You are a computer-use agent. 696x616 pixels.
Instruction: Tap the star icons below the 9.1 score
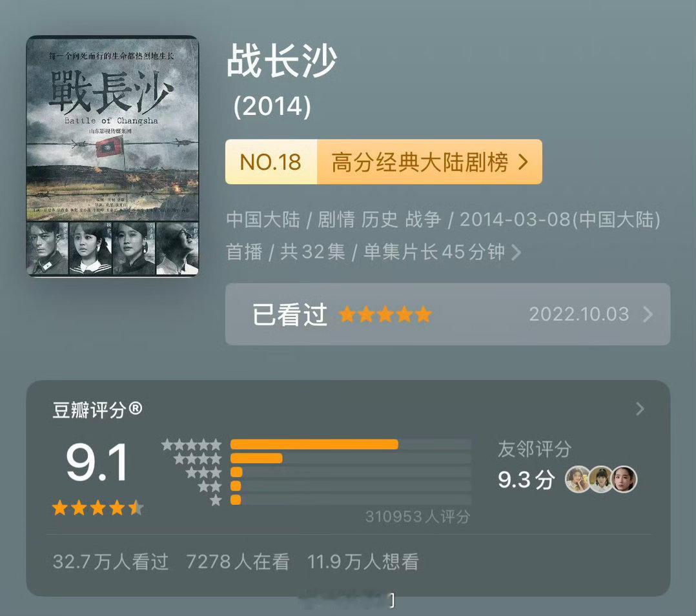coord(97,508)
